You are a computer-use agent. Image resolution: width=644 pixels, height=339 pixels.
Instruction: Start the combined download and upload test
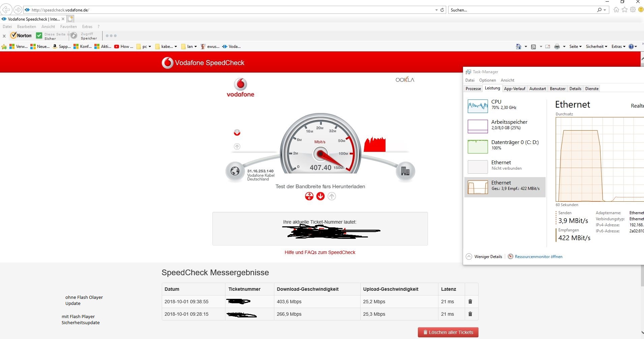click(x=309, y=196)
